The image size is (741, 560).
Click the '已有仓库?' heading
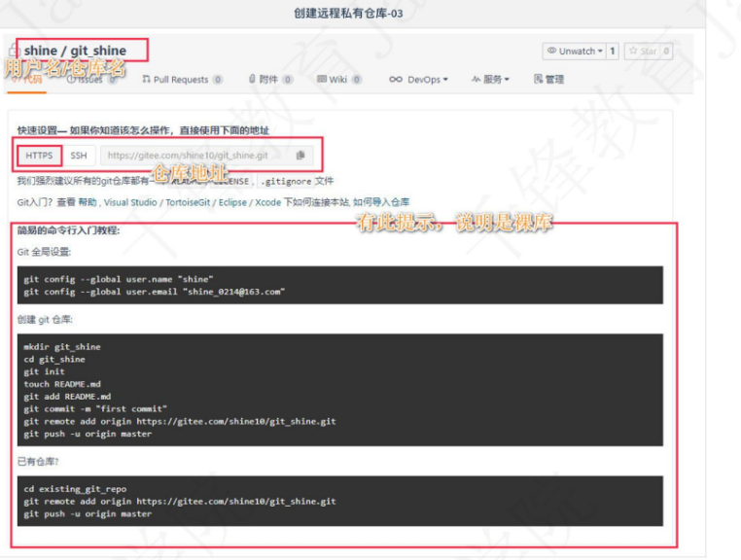(x=38, y=461)
